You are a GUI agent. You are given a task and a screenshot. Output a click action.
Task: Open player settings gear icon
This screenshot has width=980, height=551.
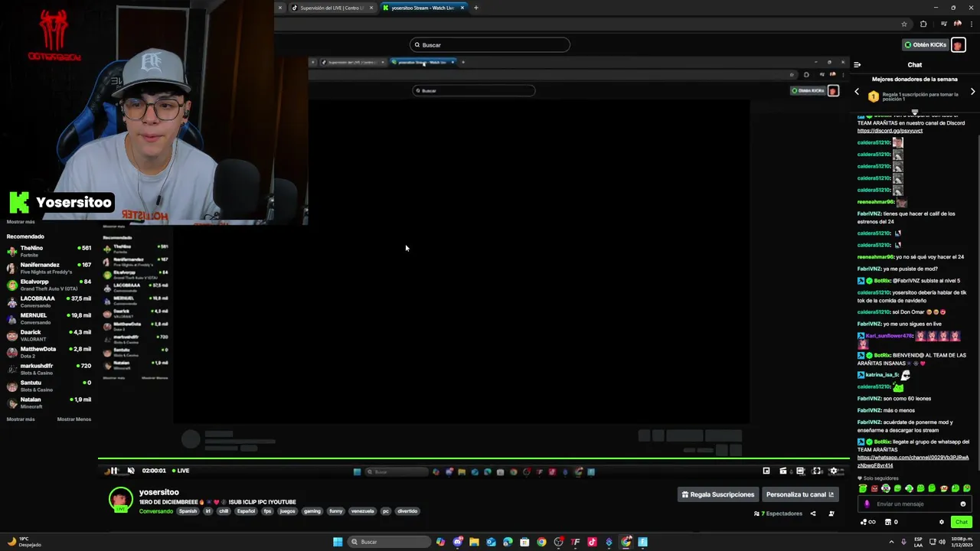point(834,471)
